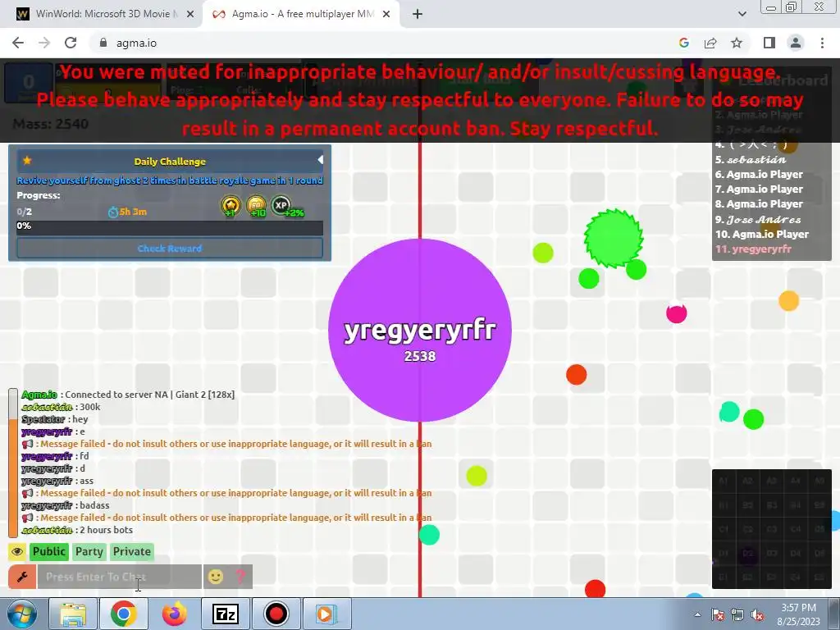Open Google Chrome from the taskbar
Screen dimensions: 840x630
tap(123, 614)
